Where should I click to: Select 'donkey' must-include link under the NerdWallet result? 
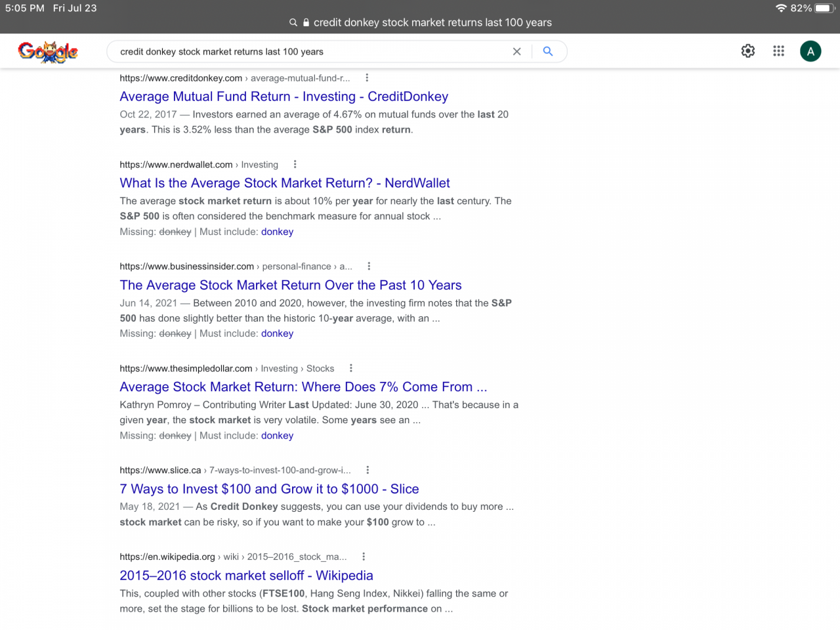pyautogui.click(x=277, y=232)
